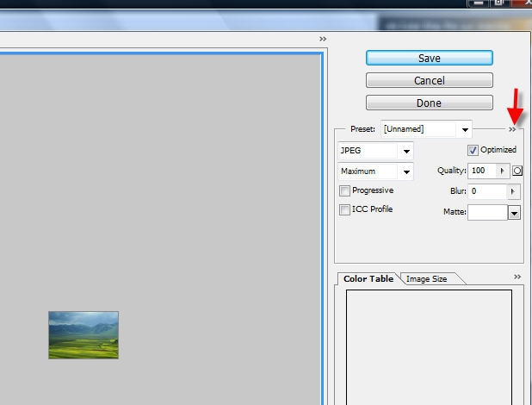Enable the Progressive checkbox
This screenshot has height=405, width=532.
tap(345, 190)
